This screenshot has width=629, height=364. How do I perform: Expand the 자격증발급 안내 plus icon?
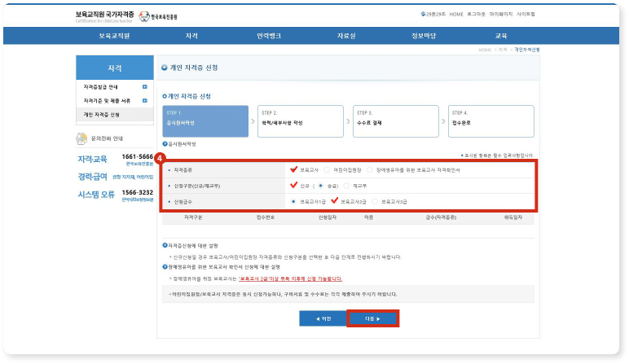point(145,86)
